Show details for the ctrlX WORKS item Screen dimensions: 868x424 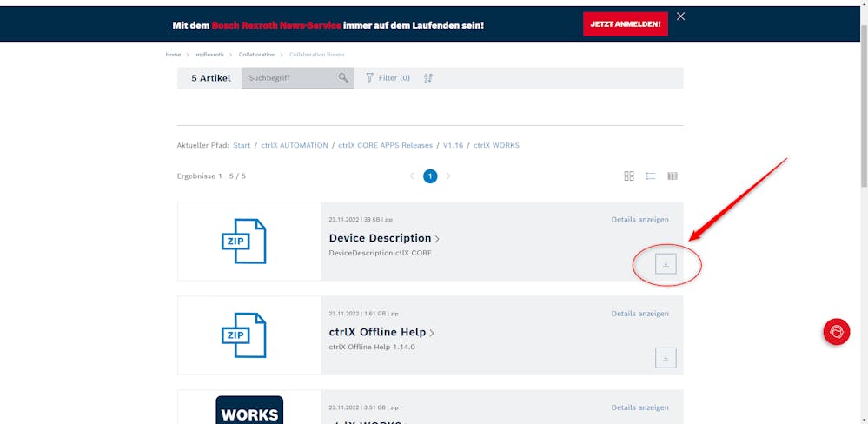[x=640, y=407]
